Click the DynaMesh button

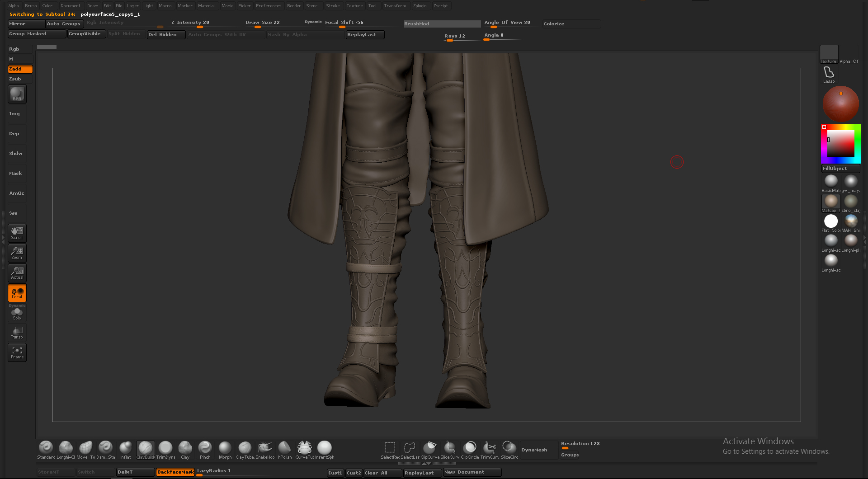pyautogui.click(x=539, y=450)
